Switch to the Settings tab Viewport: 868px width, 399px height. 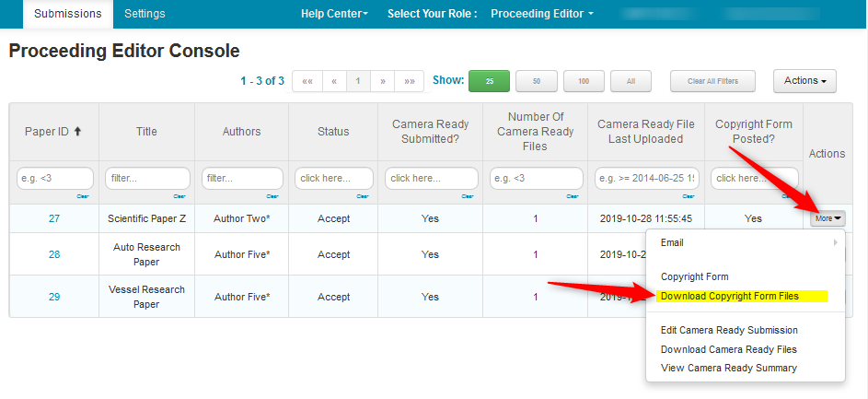point(145,14)
